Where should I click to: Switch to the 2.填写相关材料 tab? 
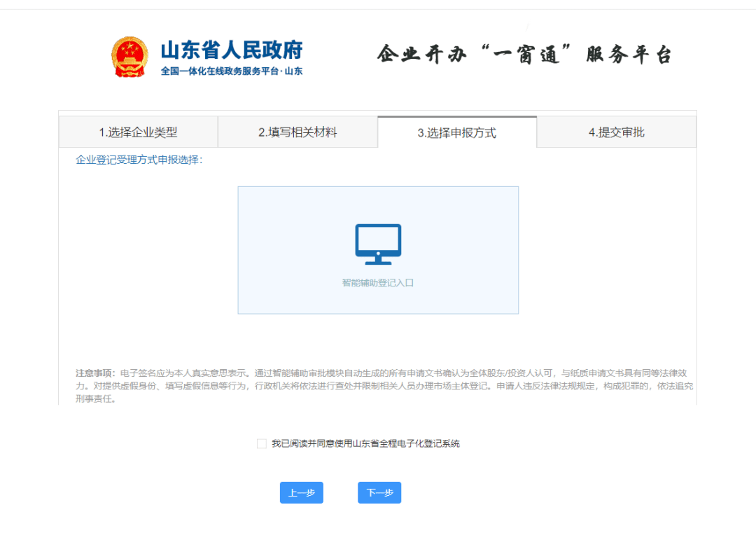click(x=297, y=132)
